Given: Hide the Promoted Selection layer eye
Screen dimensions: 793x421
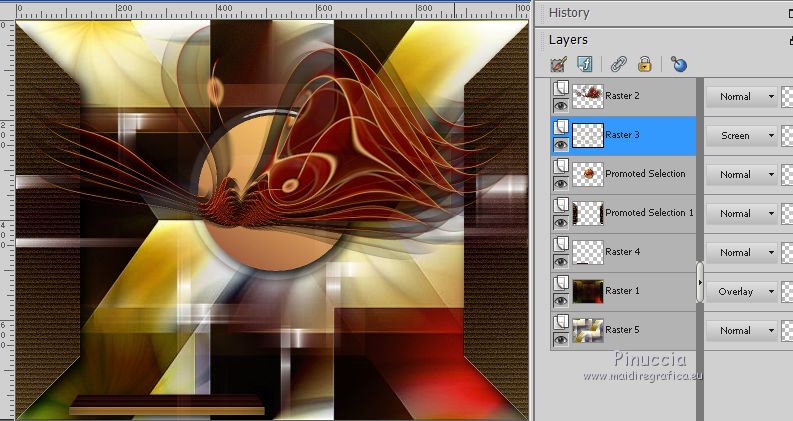Looking at the screenshot, I should (560, 184).
